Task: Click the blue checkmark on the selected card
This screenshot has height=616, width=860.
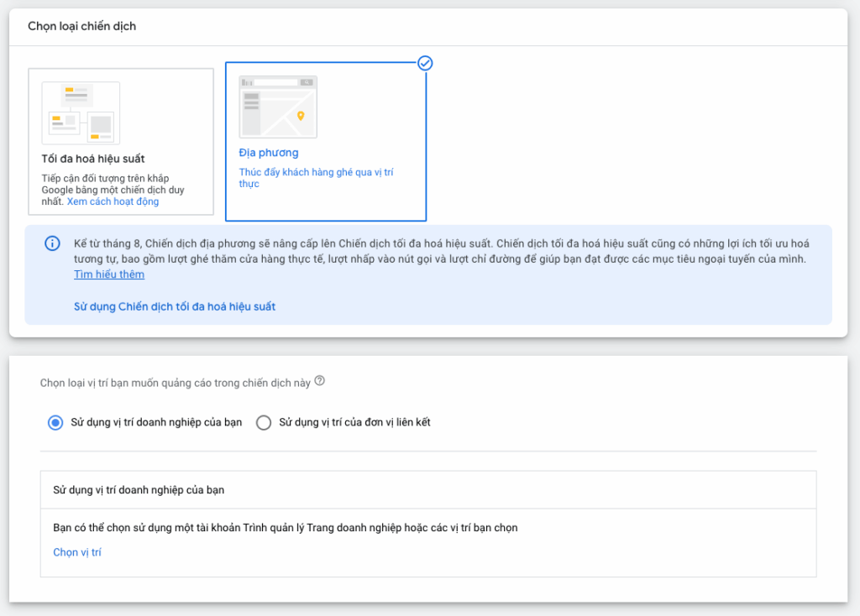Action: click(425, 63)
